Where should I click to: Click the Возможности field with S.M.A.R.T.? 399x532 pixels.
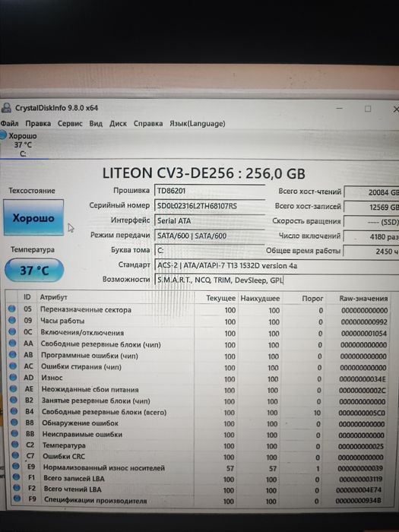[x=277, y=280]
